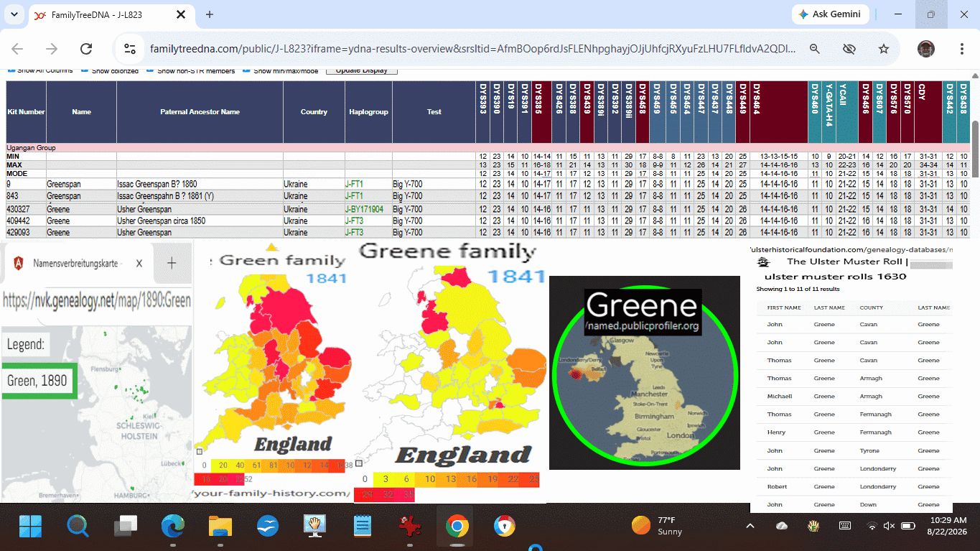Click Tyrone county in the muster roll

point(869,450)
